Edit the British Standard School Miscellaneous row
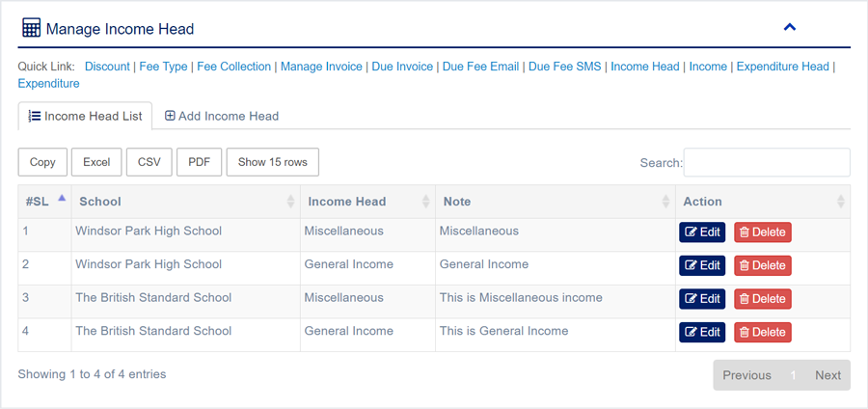 702,299
